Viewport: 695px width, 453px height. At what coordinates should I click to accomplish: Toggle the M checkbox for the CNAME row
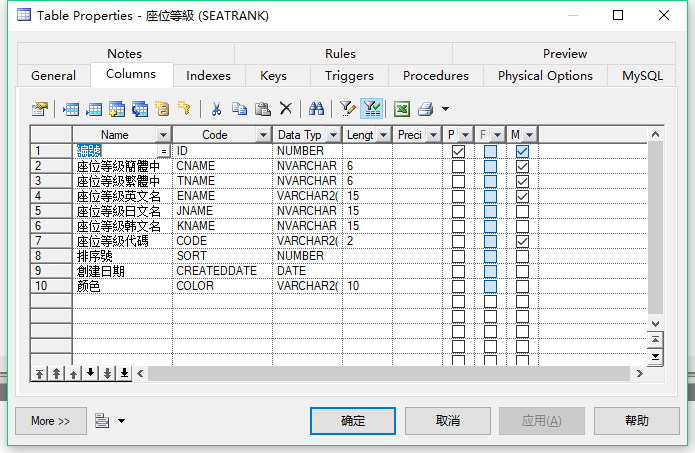(x=522, y=167)
